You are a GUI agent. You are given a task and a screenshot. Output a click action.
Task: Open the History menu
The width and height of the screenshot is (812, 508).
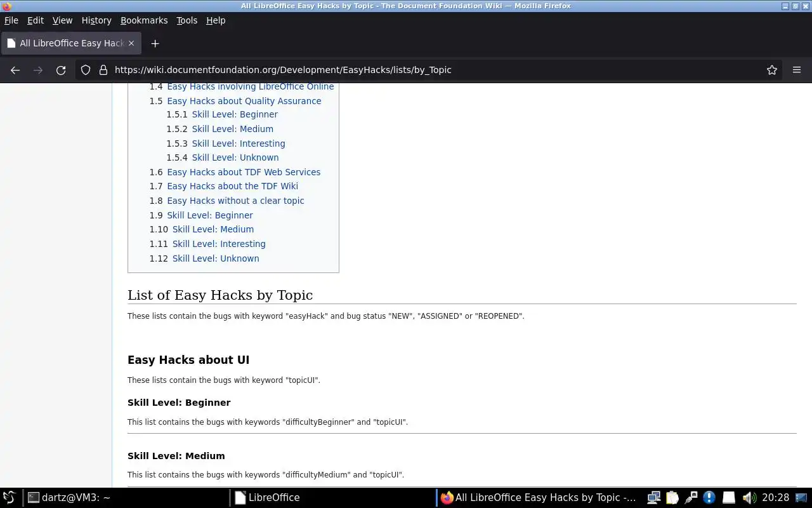pos(96,20)
